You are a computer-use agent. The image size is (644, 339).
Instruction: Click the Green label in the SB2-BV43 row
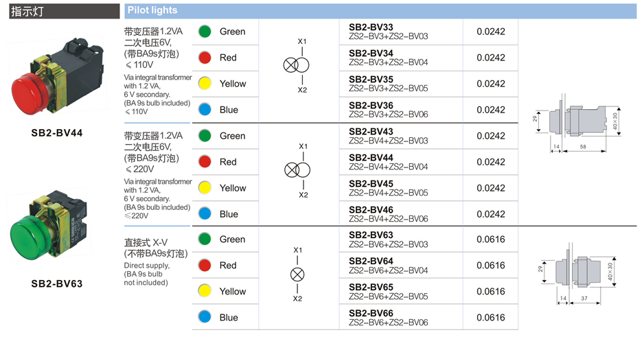[232, 136]
